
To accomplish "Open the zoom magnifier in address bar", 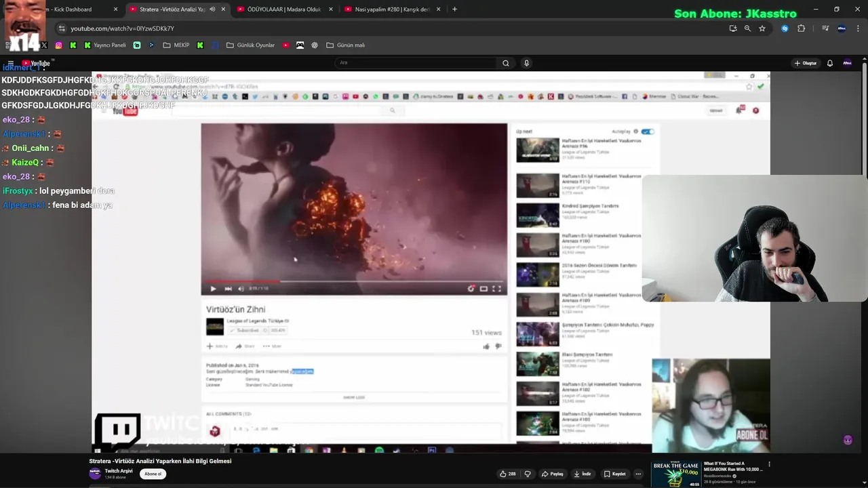I will click(x=747, y=28).
